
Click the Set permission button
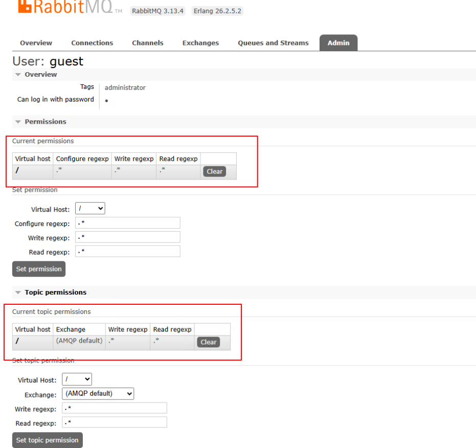point(39,269)
